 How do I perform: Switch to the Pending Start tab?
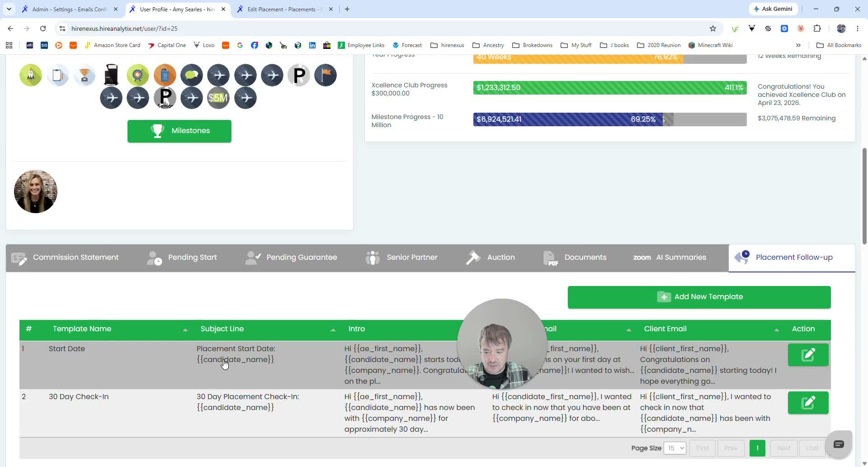pos(182,257)
